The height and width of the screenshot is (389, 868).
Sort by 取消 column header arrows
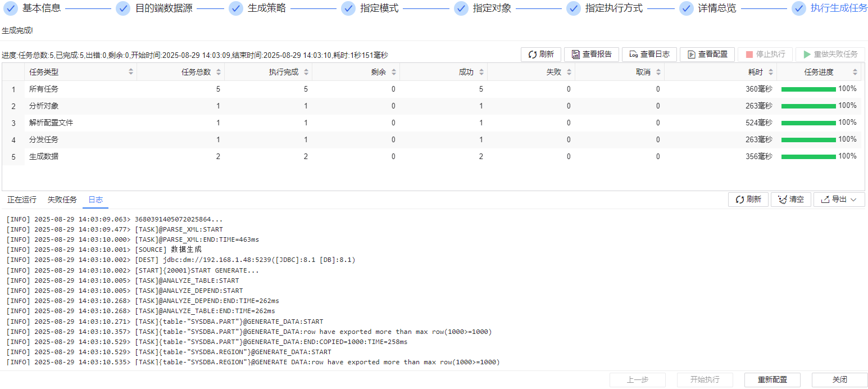tap(658, 72)
